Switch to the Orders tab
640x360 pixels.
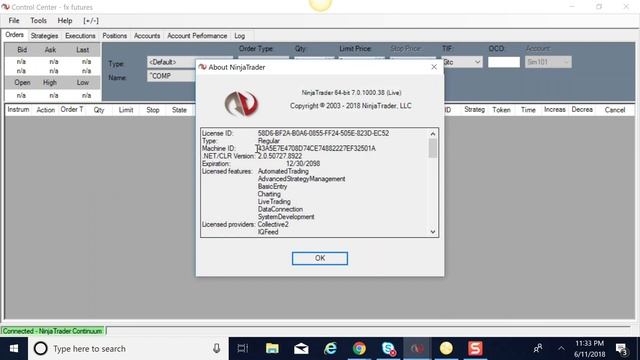tap(14, 35)
